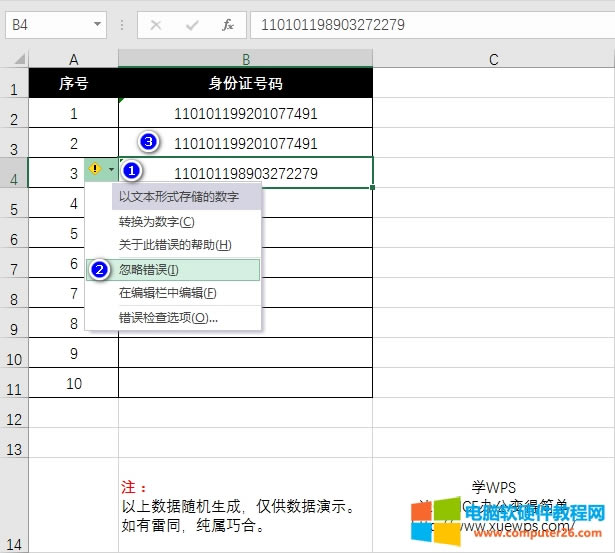Click the enter checkmark icon in formula bar
Screen dimensions: 615x553
click(191, 24)
